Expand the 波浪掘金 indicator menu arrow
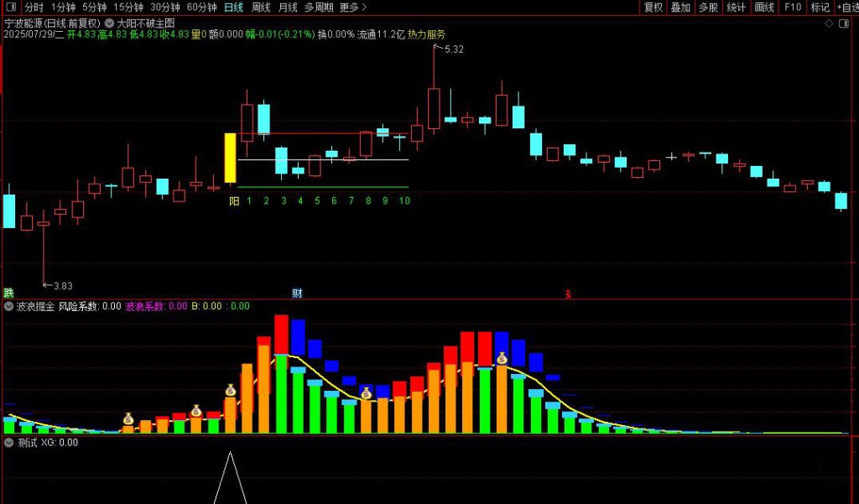Image resolution: width=859 pixels, height=504 pixels. coord(9,306)
